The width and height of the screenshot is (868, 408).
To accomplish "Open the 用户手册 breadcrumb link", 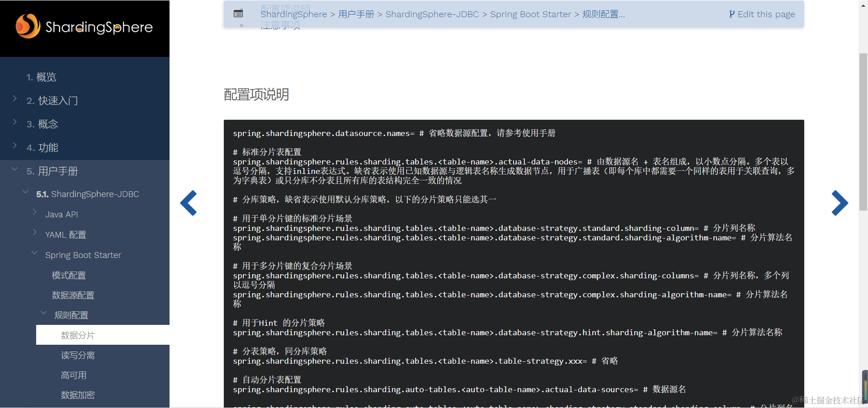I will (x=357, y=14).
